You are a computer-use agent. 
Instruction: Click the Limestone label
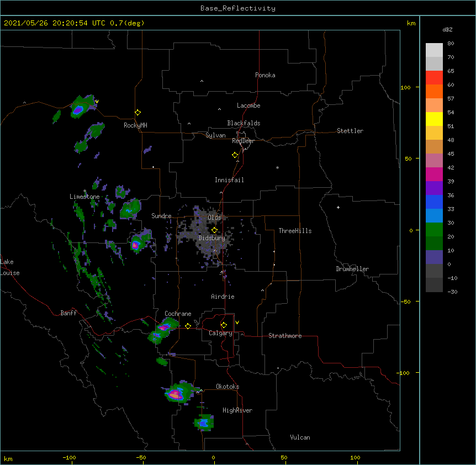click(x=84, y=197)
